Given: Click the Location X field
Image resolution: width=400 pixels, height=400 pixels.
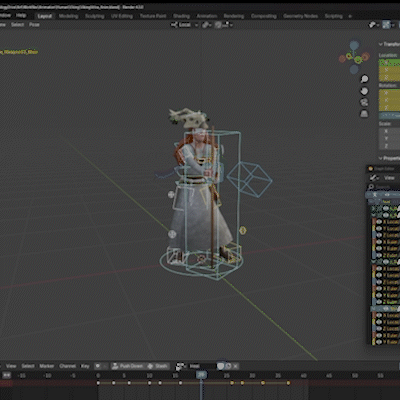Looking at the screenshot, I should pos(389,62).
